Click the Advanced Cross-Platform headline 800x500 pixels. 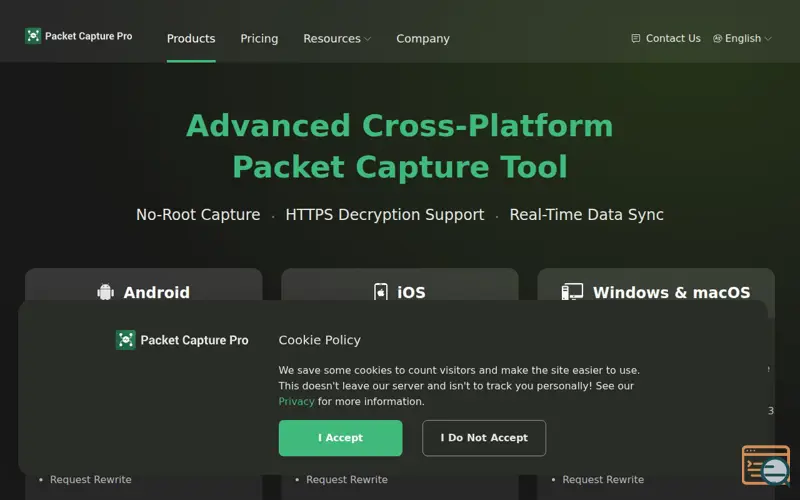400,146
